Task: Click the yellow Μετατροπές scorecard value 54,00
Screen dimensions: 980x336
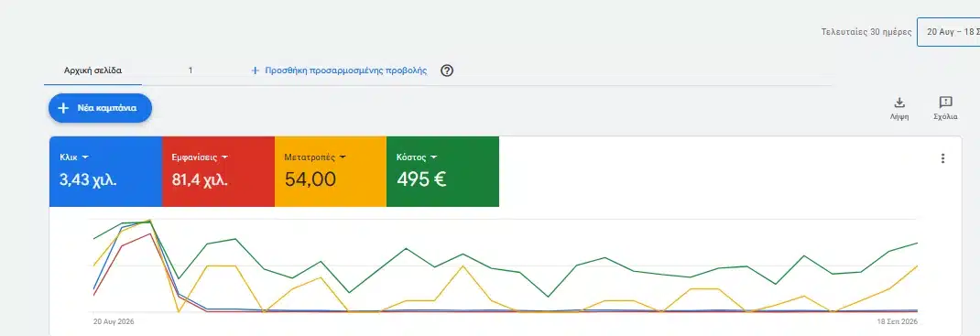Action: [310, 179]
